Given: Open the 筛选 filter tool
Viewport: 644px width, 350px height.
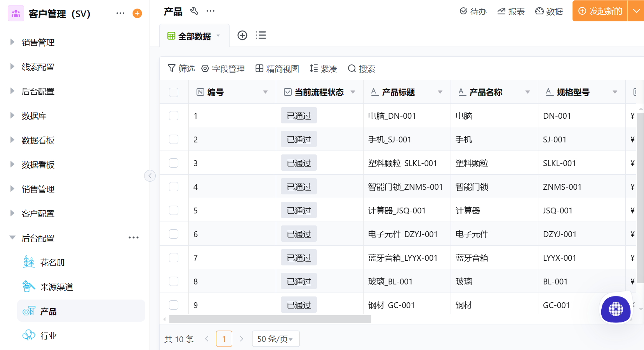Looking at the screenshot, I should pyautogui.click(x=172, y=68).
